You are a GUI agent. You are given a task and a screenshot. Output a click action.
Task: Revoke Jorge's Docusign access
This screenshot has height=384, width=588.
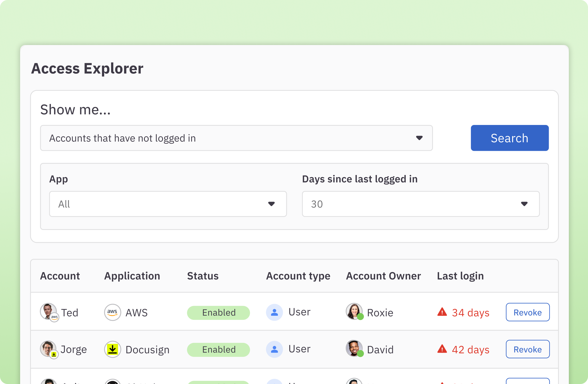[x=527, y=349]
